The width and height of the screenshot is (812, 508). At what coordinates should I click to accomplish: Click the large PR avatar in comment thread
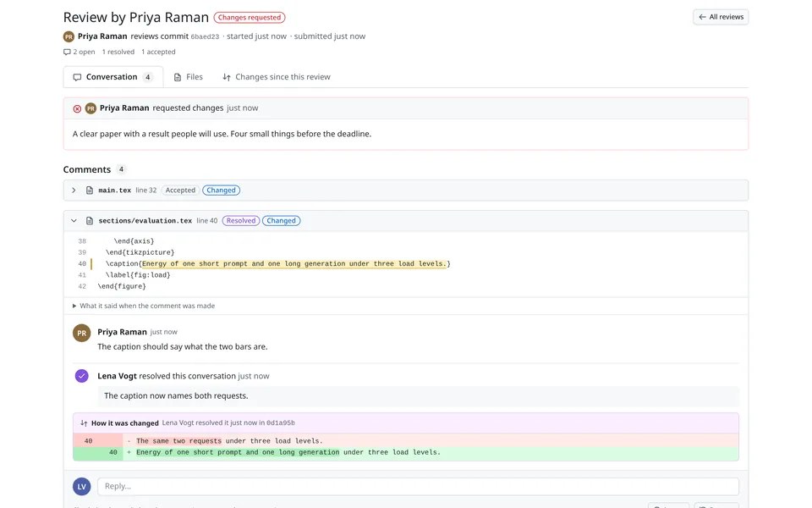point(82,334)
